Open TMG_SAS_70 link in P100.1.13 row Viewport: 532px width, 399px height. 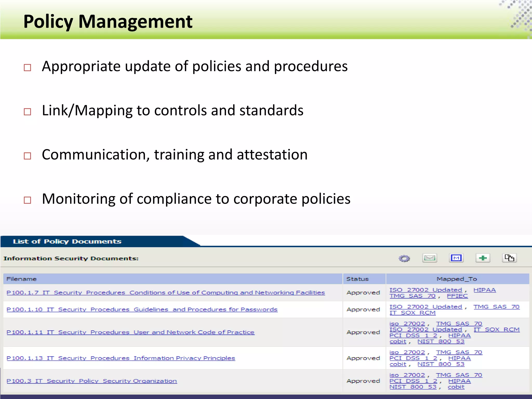click(459, 352)
